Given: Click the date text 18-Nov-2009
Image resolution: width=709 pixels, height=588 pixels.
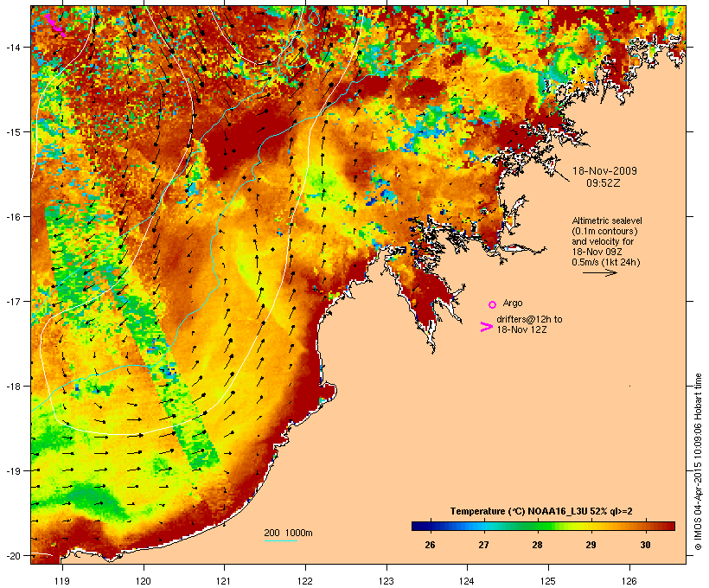Looking at the screenshot, I should (x=604, y=171).
